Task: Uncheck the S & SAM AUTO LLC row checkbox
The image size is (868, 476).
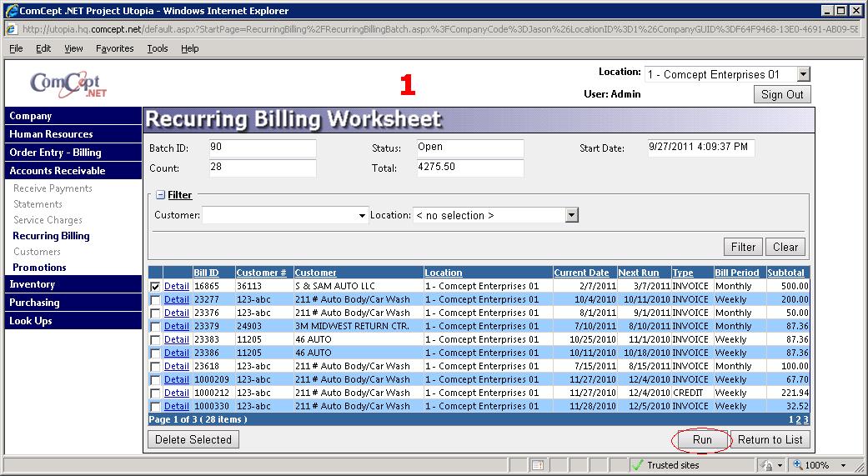Action: tap(155, 286)
